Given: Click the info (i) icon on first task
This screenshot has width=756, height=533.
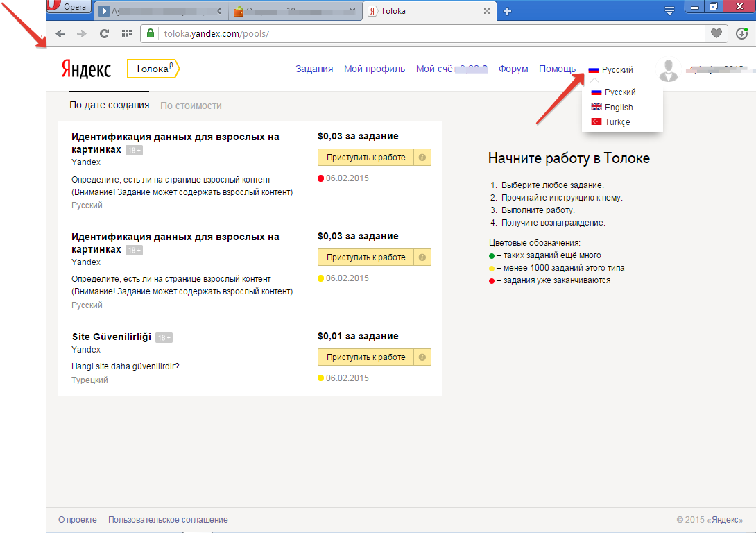Looking at the screenshot, I should (x=423, y=157).
